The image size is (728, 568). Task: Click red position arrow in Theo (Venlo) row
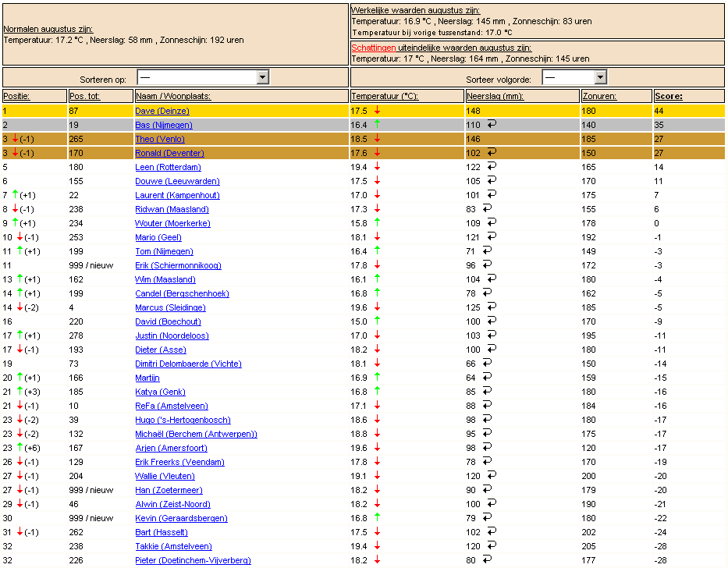(x=16, y=138)
